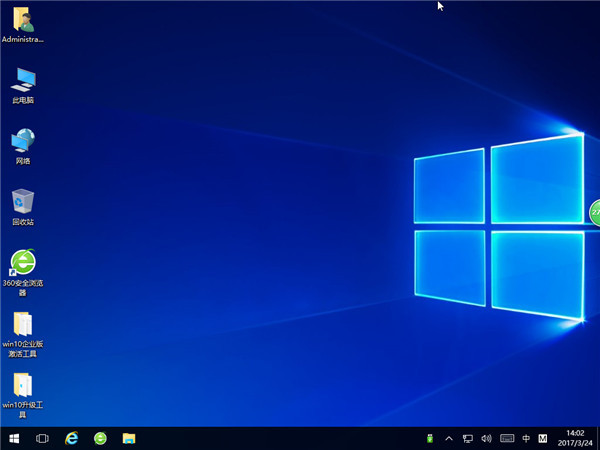The height and width of the screenshot is (450, 600).
Task: Select the 此电脑 (This PC) desktop icon
Action: coord(23,86)
